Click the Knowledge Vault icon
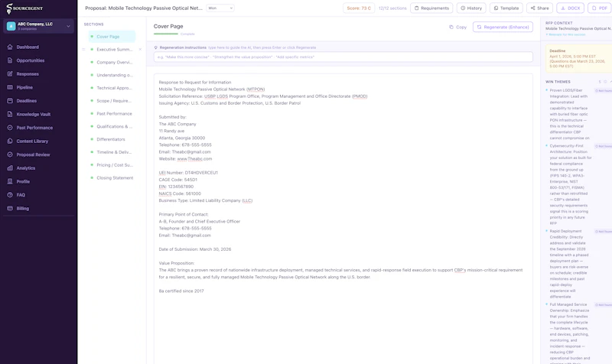The width and height of the screenshot is (612, 364). 10,114
